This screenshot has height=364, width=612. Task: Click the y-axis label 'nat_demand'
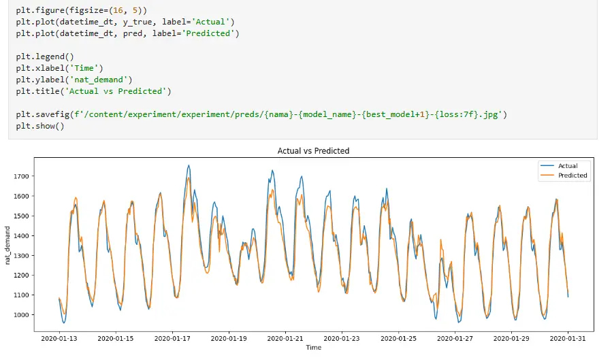[7, 246]
